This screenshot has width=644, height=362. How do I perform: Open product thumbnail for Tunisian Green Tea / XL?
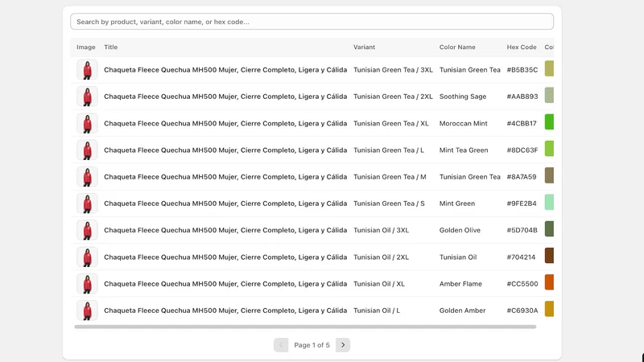[87, 123]
